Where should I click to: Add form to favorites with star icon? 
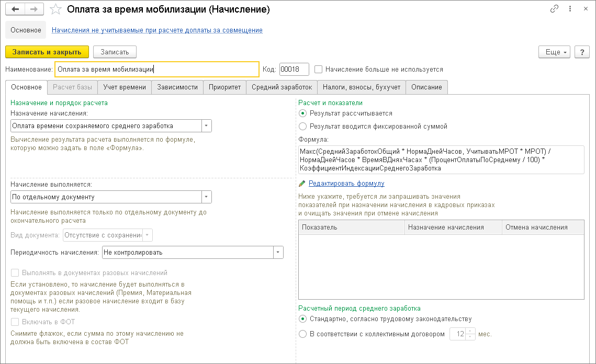tap(55, 9)
